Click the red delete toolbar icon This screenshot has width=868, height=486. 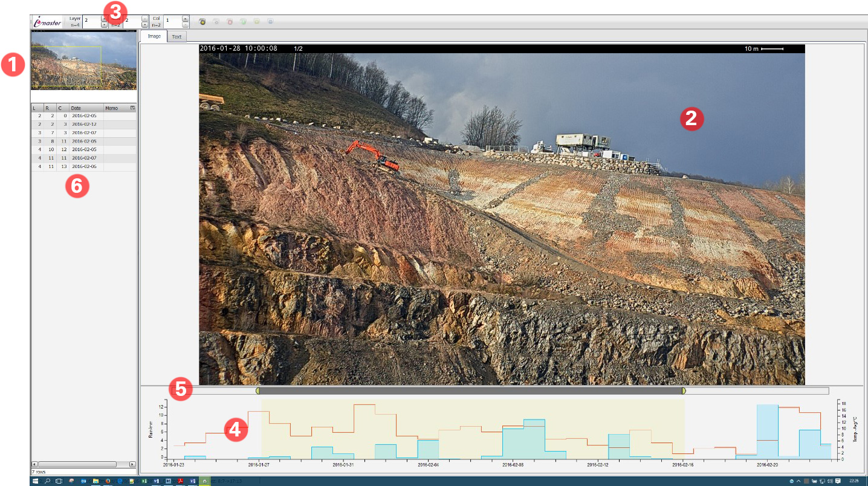pos(230,22)
